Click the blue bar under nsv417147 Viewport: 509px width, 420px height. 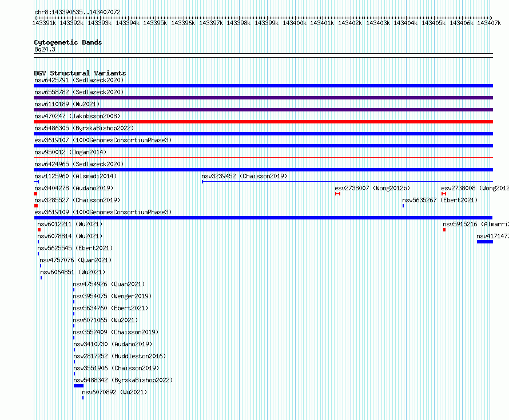point(485,242)
